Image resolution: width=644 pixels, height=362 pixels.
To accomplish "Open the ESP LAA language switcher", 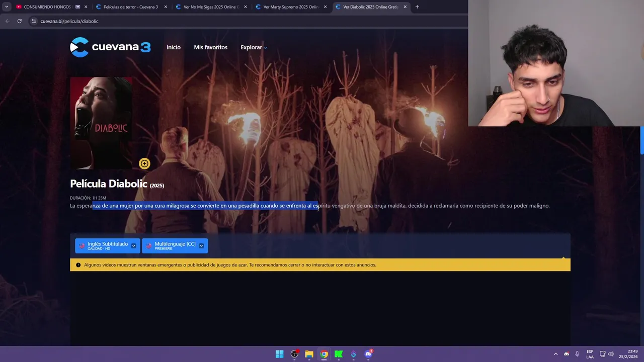I will pyautogui.click(x=590, y=354).
